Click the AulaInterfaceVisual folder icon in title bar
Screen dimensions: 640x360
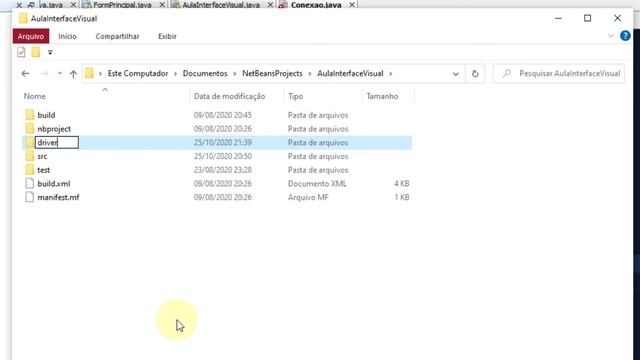23,18
